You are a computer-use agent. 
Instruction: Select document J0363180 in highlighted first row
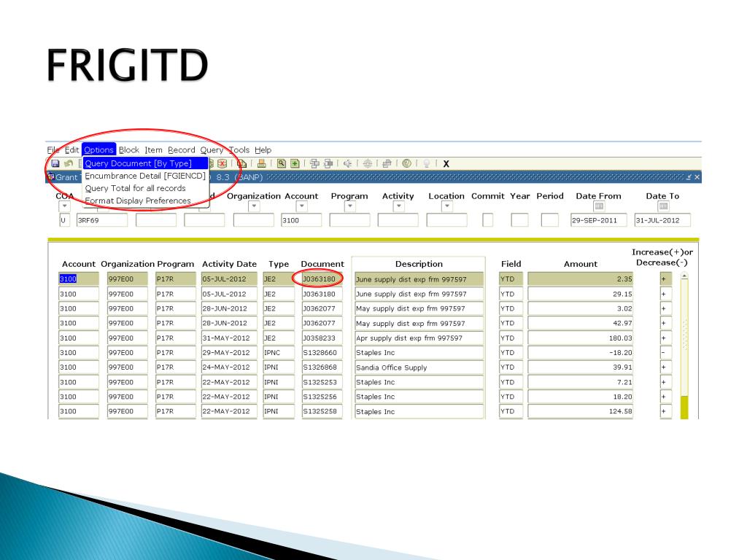(322, 279)
